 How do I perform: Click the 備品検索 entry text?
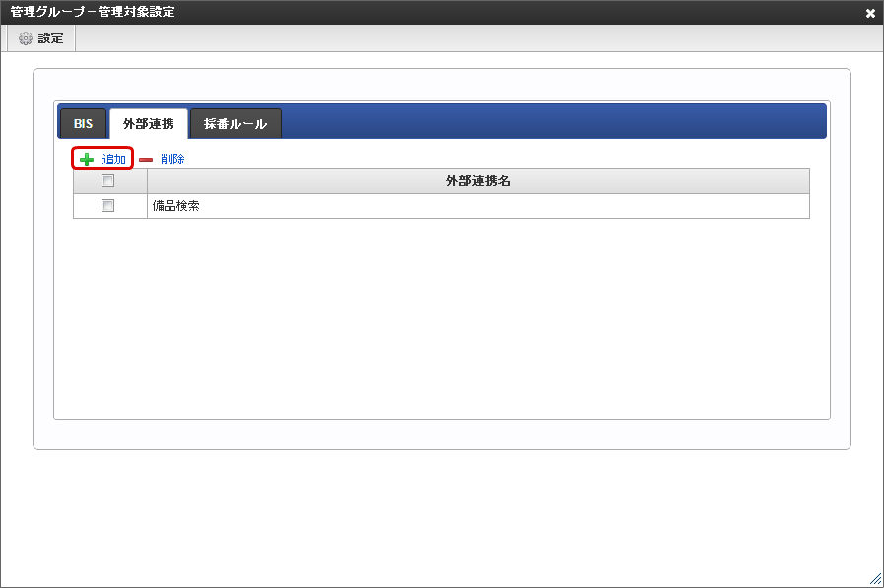tap(175, 206)
